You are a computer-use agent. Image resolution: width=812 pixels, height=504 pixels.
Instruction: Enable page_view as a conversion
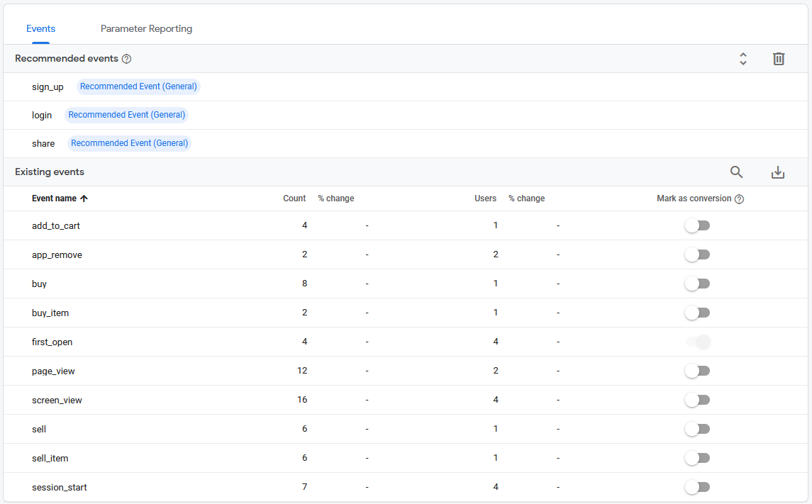697,370
